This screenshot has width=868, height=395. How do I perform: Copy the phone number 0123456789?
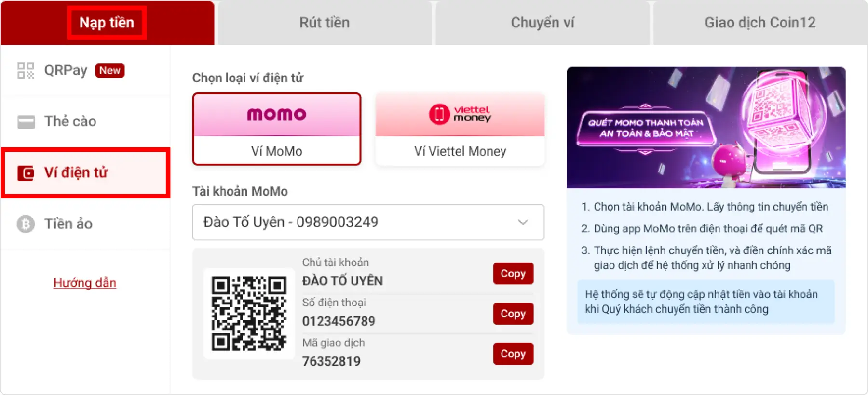click(x=513, y=314)
